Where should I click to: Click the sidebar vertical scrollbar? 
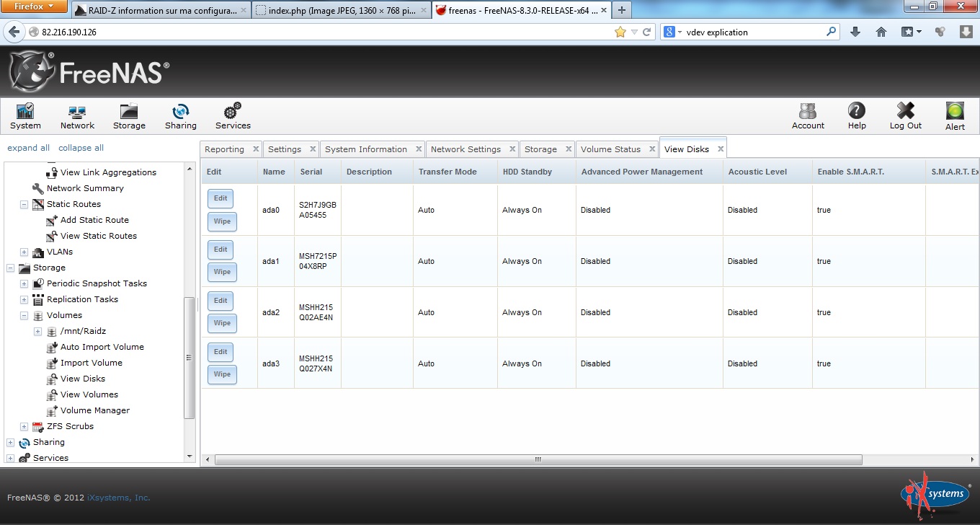click(x=190, y=358)
